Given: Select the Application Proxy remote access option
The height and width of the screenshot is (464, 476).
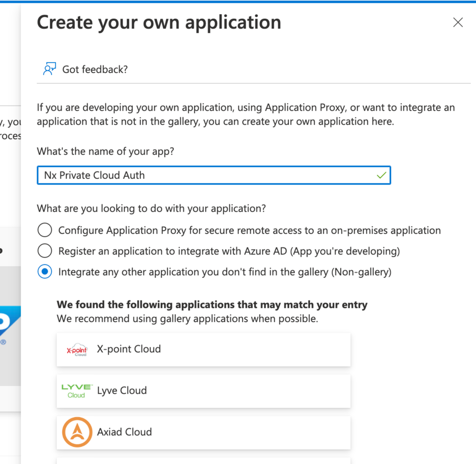Looking at the screenshot, I should (44, 230).
